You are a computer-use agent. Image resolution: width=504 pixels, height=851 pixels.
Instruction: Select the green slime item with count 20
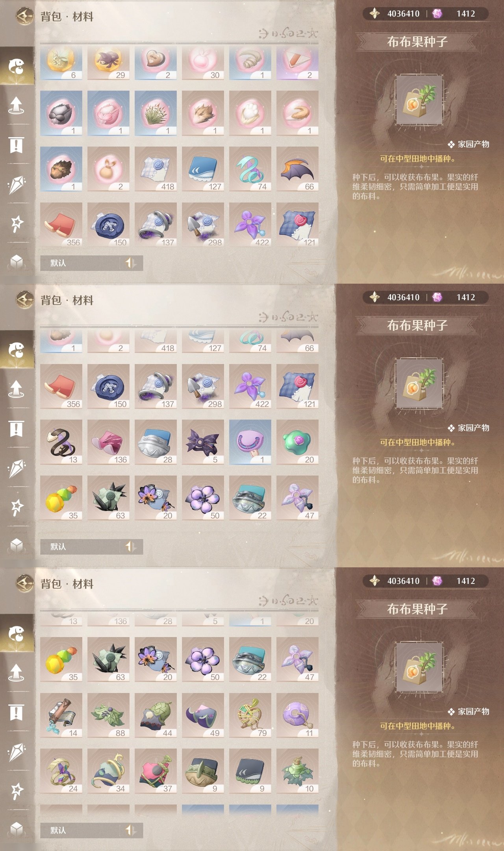pyautogui.click(x=297, y=442)
